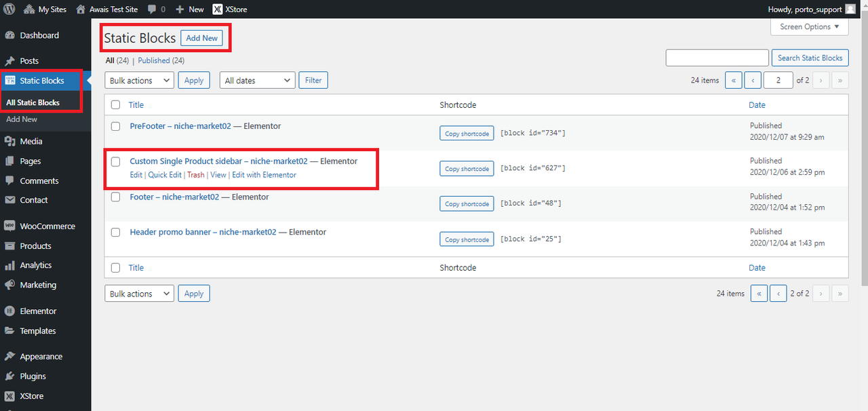Check the Footer – niche-market02 row checkbox
The height and width of the screenshot is (411, 868).
pyautogui.click(x=115, y=197)
